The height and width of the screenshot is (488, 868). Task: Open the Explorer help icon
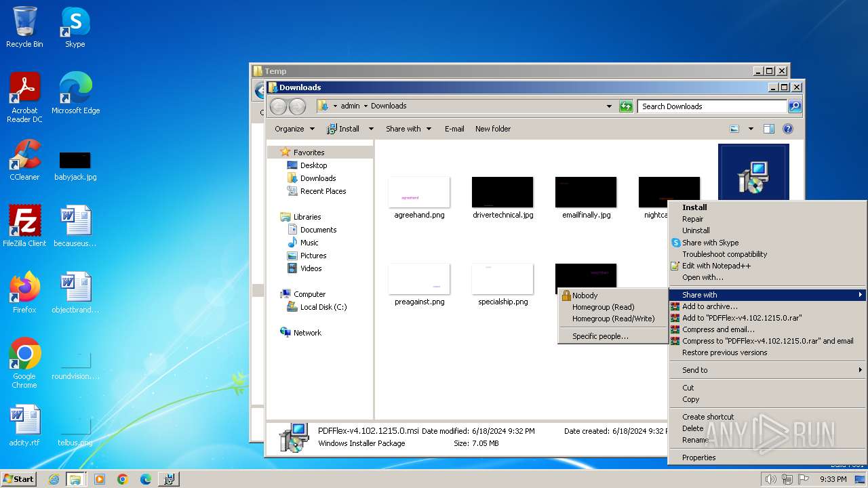(x=788, y=129)
